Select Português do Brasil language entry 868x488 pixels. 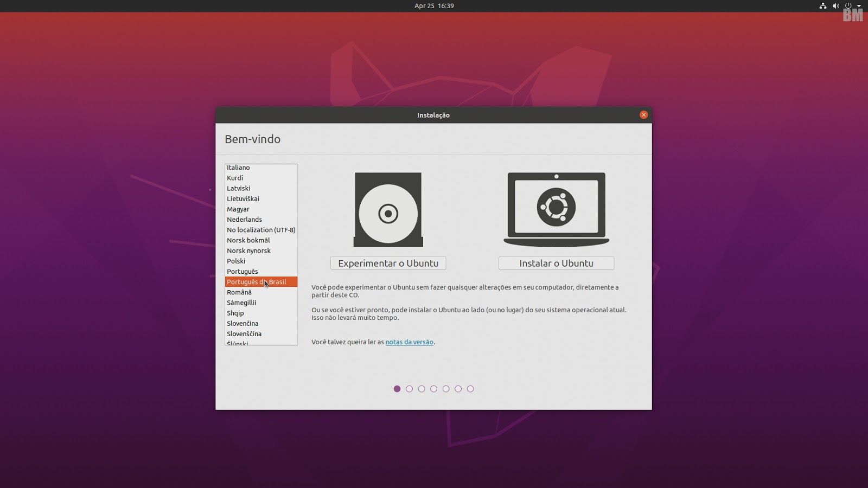(x=256, y=282)
